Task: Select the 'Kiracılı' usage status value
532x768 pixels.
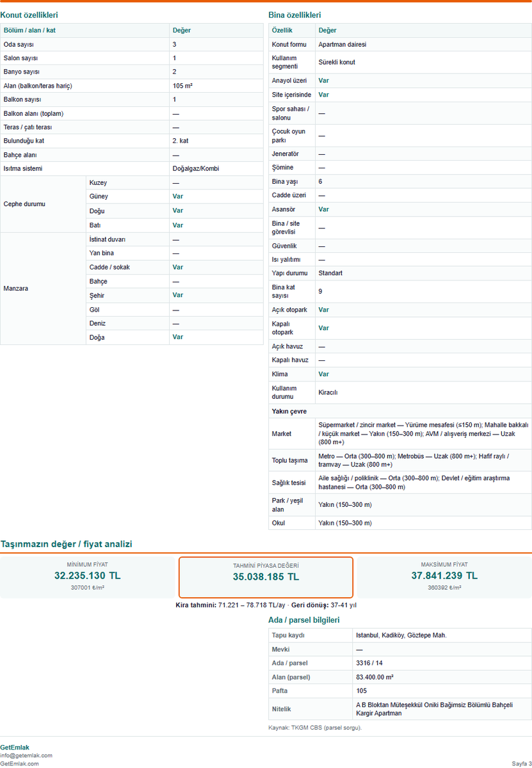Action: coord(328,392)
